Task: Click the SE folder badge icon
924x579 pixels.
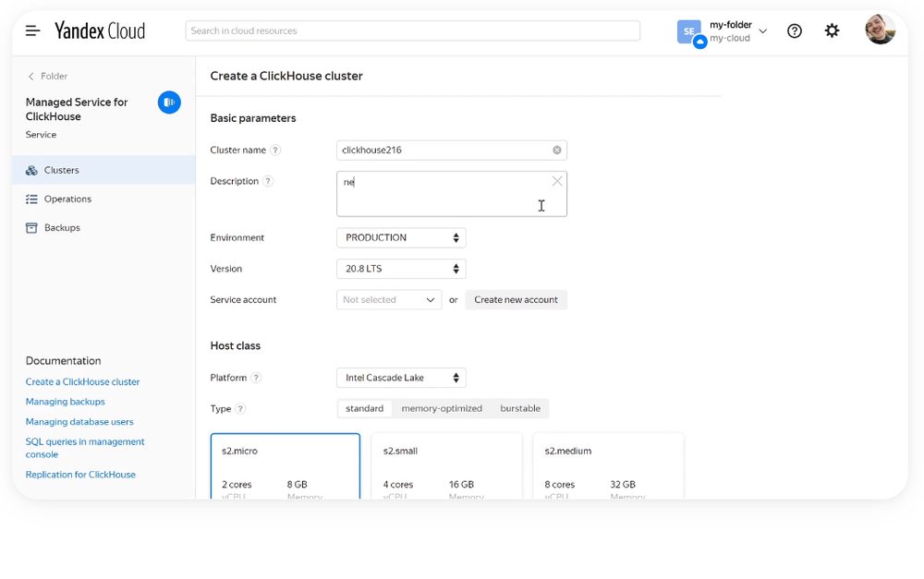Action: tap(691, 33)
